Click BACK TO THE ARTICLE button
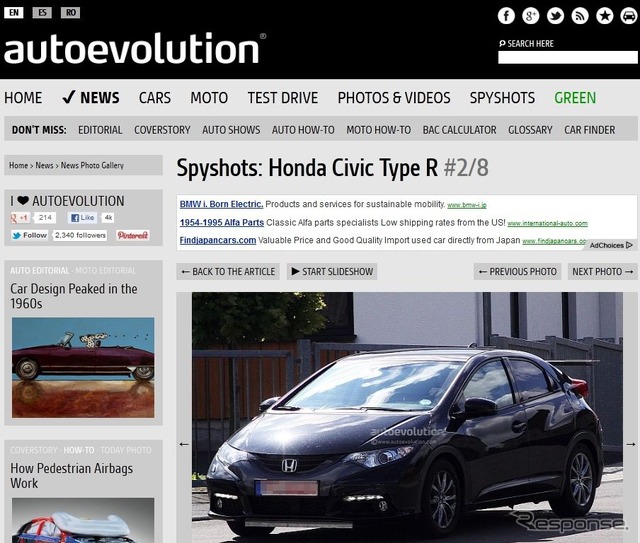The height and width of the screenshot is (543, 640). click(x=228, y=272)
